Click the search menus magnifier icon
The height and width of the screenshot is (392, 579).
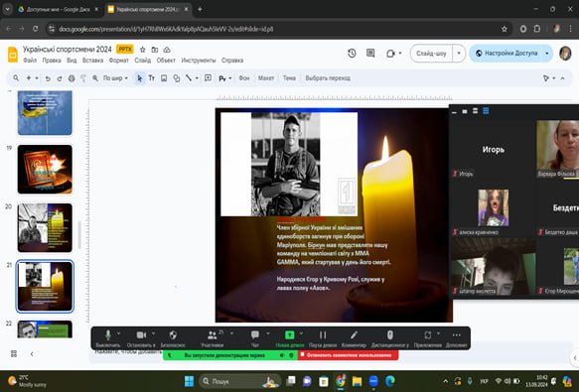(x=16, y=78)
